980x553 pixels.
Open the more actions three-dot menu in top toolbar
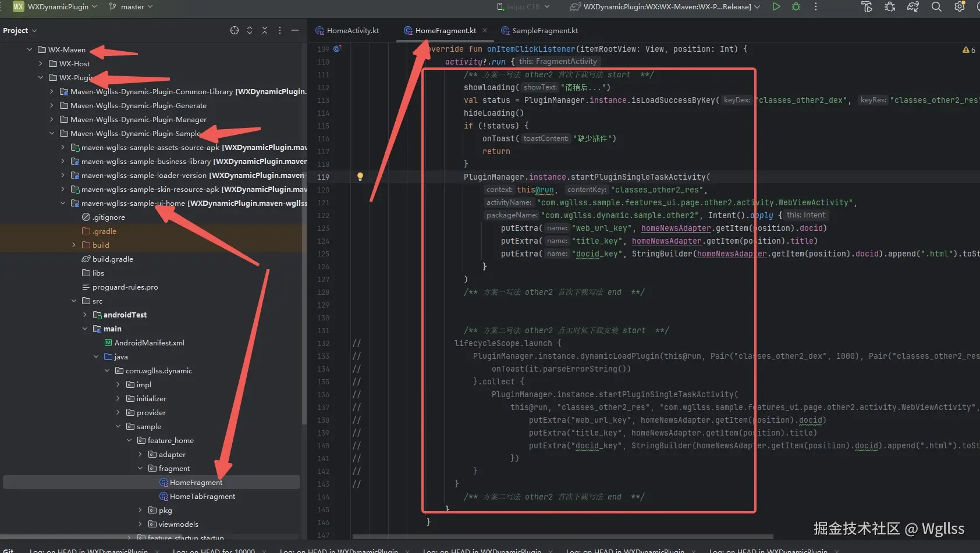(x=816, y=7)
